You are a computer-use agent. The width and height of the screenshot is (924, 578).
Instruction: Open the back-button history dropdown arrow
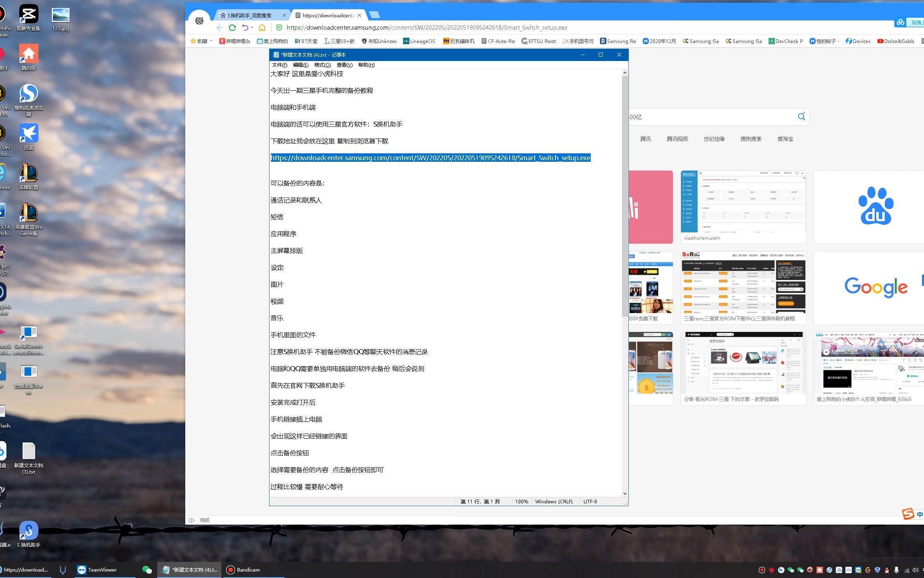pos(252,28)
